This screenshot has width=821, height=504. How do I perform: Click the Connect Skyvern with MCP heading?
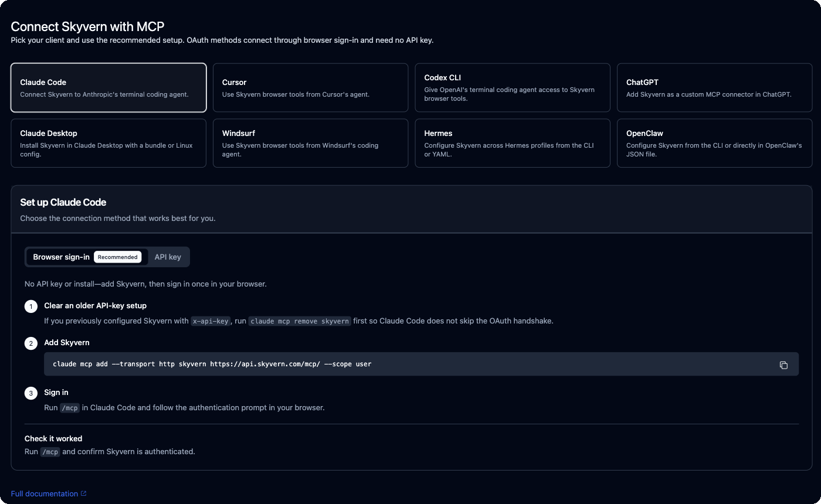point(87,26)
